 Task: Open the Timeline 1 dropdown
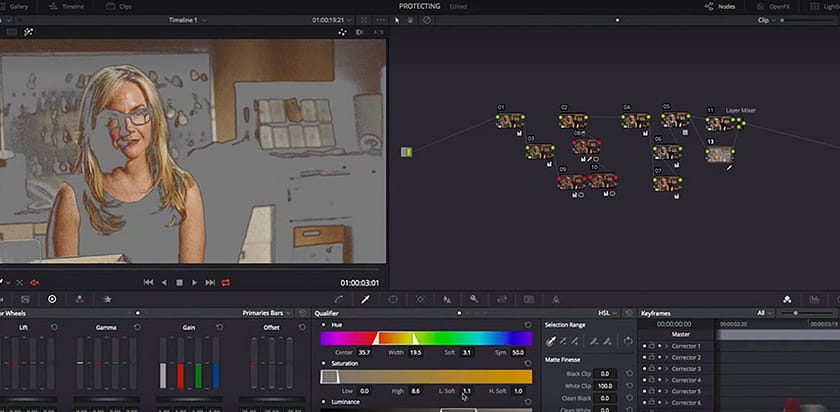pyautogui.click(x=188, y=20)
